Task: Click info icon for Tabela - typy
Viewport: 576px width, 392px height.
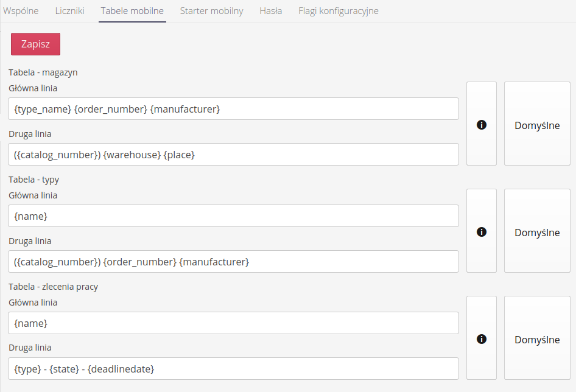Action: pos(482,231)
